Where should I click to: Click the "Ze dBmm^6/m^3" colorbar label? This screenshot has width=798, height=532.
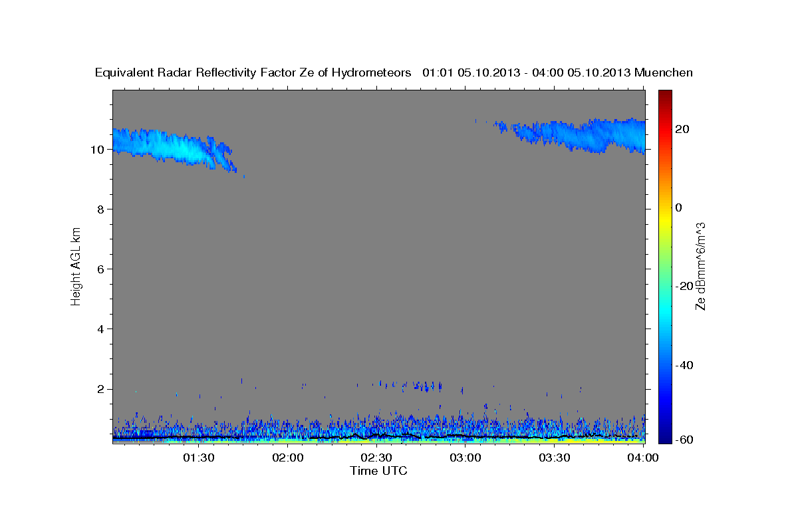tap(700, 266)
